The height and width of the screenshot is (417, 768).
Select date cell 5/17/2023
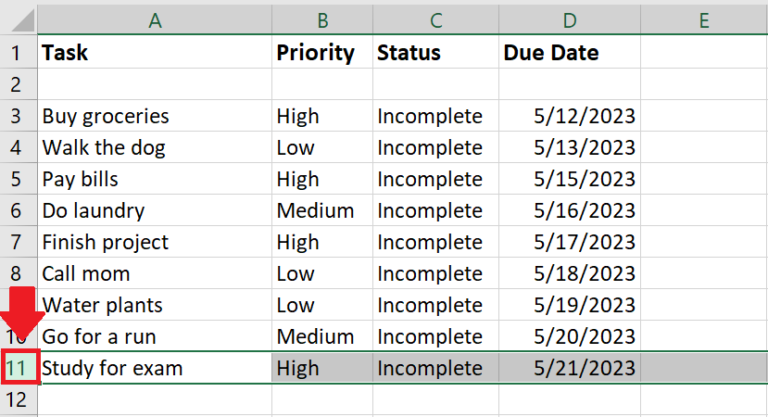pyautogui.click(x=568, y=243)
